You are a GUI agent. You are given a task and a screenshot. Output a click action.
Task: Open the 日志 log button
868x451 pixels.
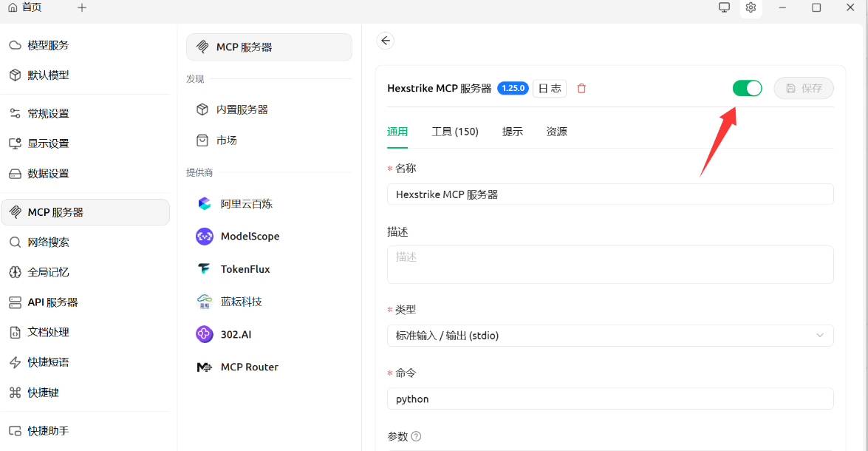pos(549,89)
